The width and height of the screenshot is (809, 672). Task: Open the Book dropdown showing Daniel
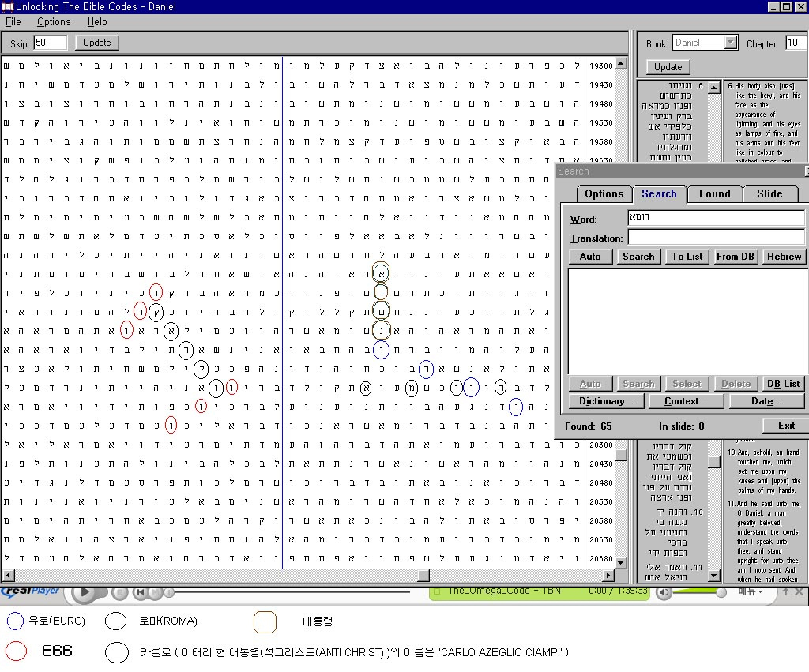pyautogui.click(x=730, y=43)
